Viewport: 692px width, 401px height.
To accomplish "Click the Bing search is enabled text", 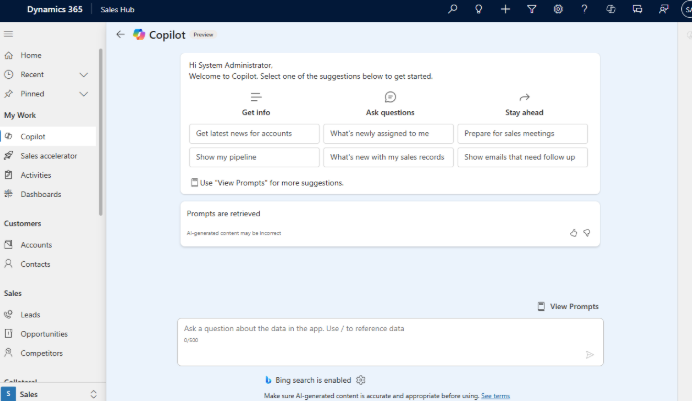I will click(x=313, y=380).
